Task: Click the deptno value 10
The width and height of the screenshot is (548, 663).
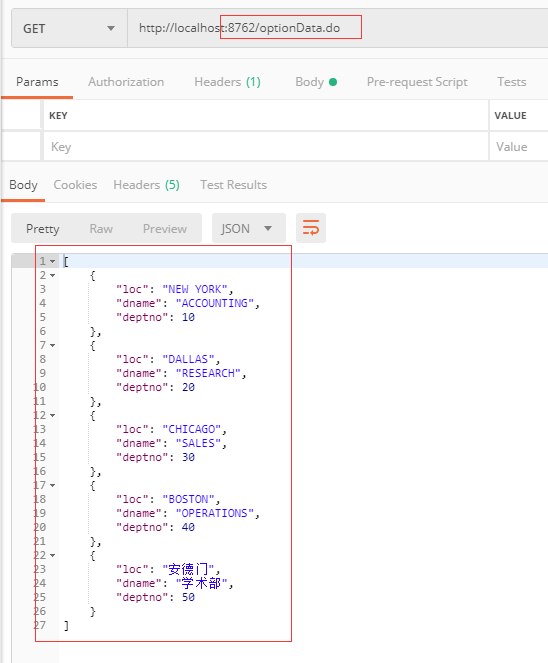Action: 188,318
